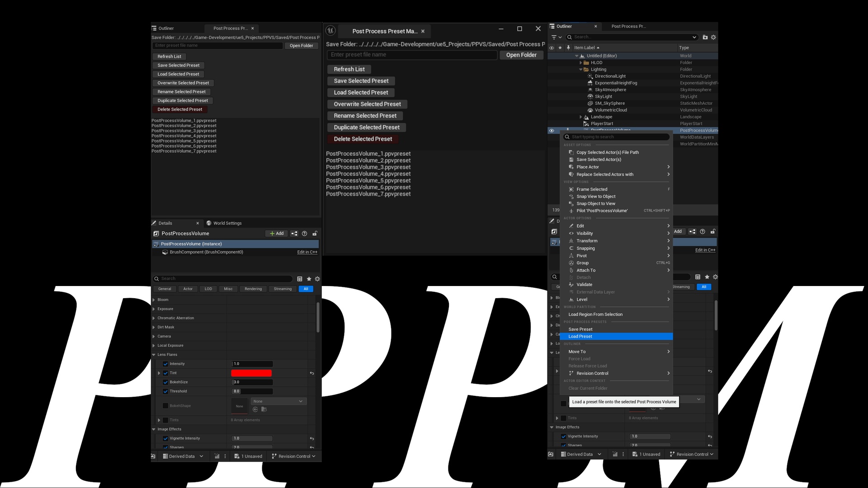Click the new folder icon beside Outliner search
This screenshot has height=488, width=868.
click(x=705, y=37)
